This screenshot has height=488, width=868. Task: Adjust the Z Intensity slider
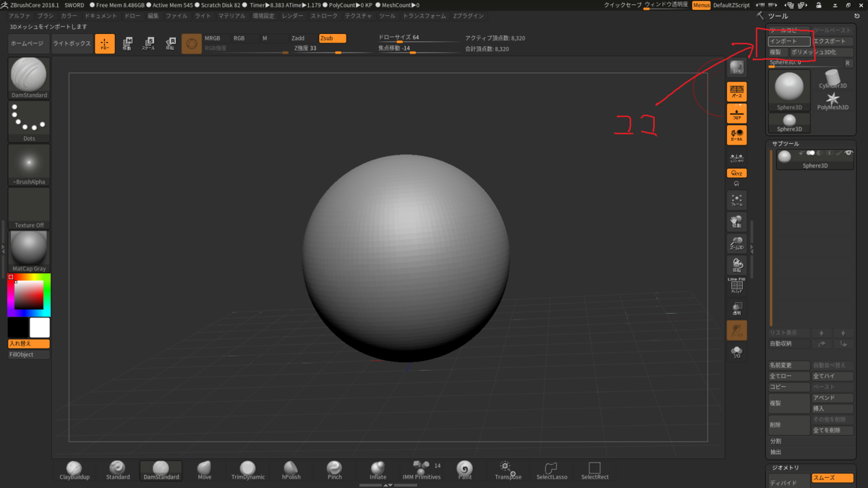(333, 48)
